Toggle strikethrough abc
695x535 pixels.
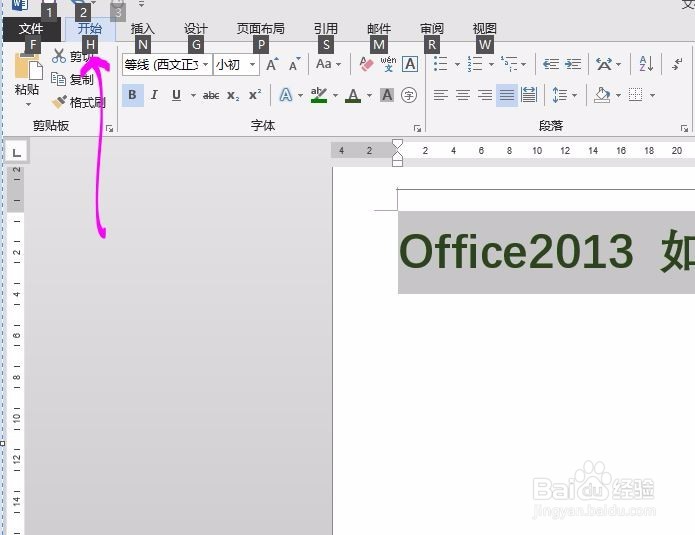211,95
